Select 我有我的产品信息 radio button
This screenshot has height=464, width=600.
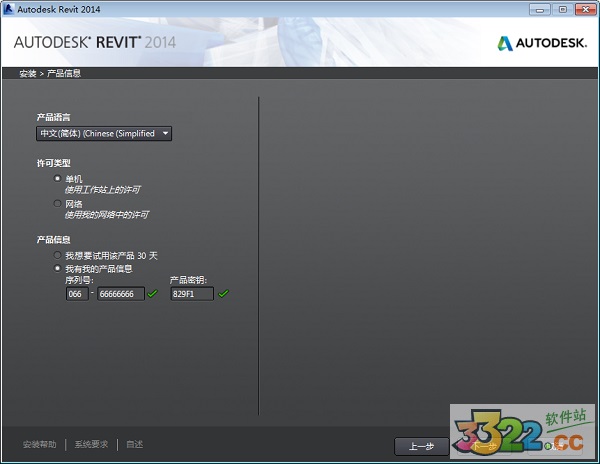click(x=57, y=269)
